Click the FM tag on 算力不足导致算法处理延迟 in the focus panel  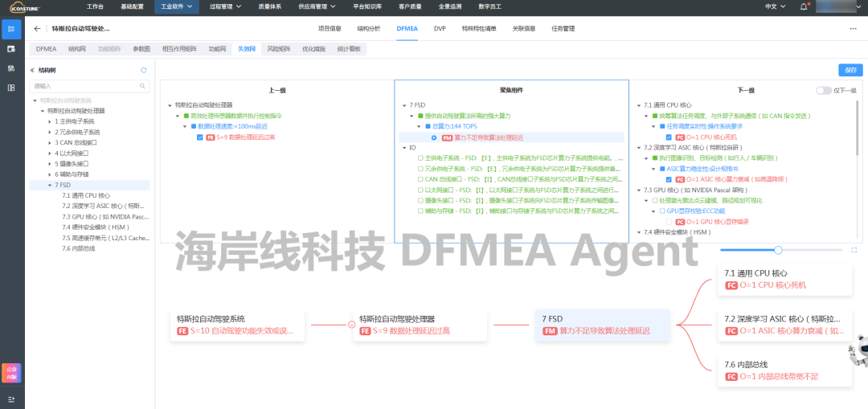tap(447, 137)
